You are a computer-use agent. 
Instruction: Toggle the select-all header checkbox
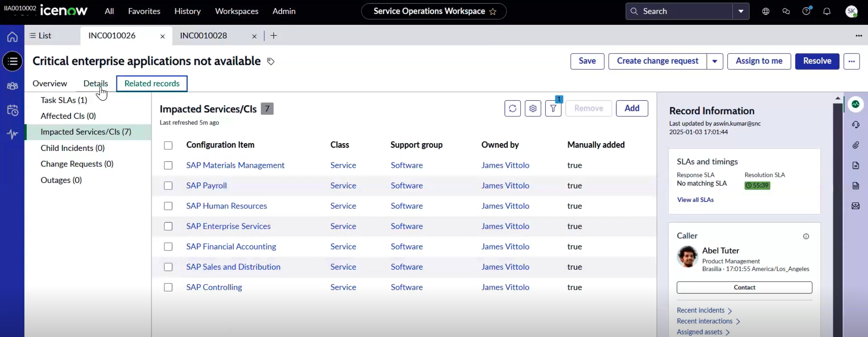pos(168,145)
